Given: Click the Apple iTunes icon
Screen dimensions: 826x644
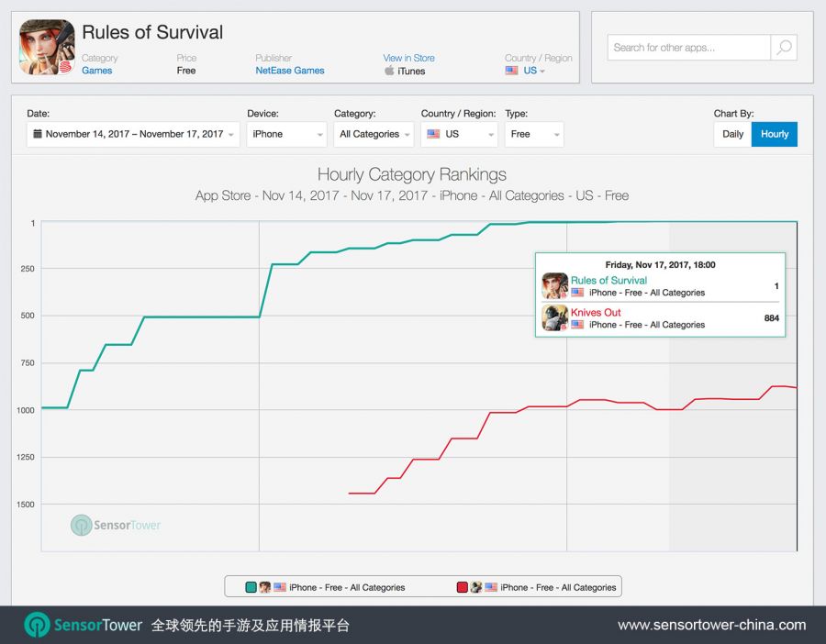Looking at the screenshot, I should coord(389,71).
